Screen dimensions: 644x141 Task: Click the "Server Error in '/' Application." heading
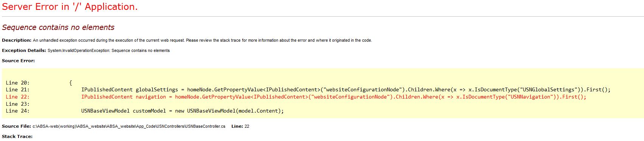click(70, 7)
